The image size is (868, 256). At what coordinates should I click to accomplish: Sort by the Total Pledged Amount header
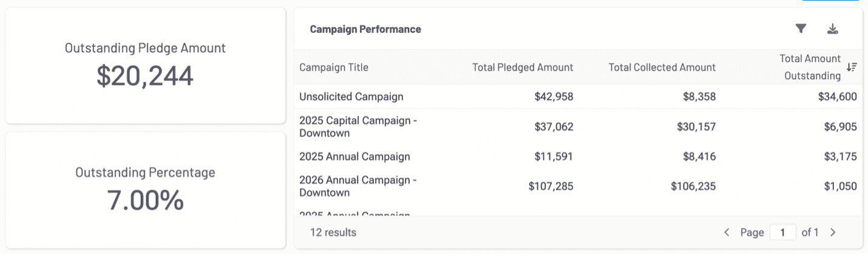[523, 67]
